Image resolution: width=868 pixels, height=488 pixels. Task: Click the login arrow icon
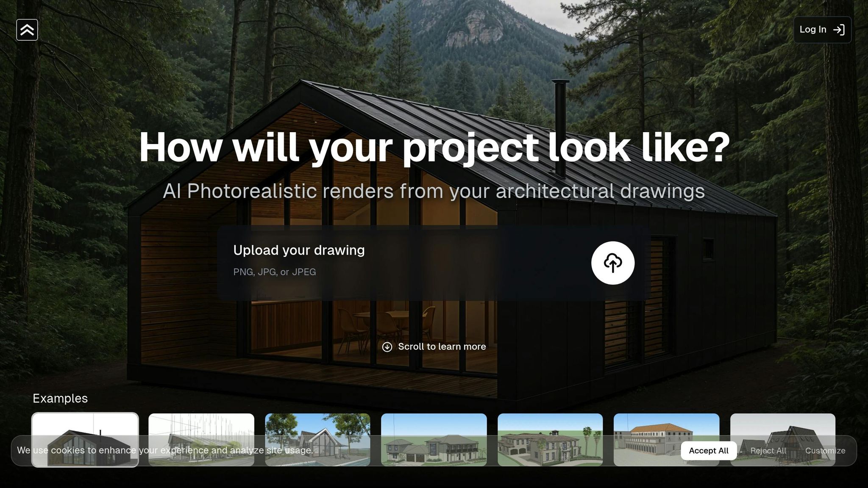pyautogui.click(x=839, y=30)
